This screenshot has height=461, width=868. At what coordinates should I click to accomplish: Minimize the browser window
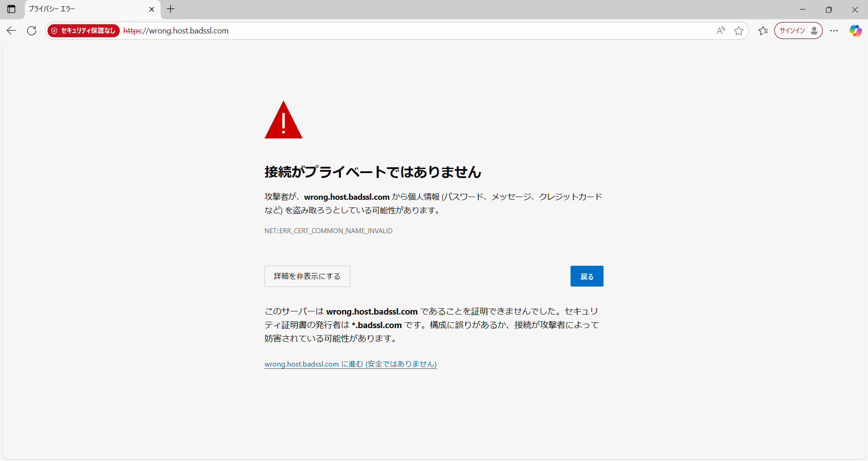pyautogui.click(x=802, y=9)
